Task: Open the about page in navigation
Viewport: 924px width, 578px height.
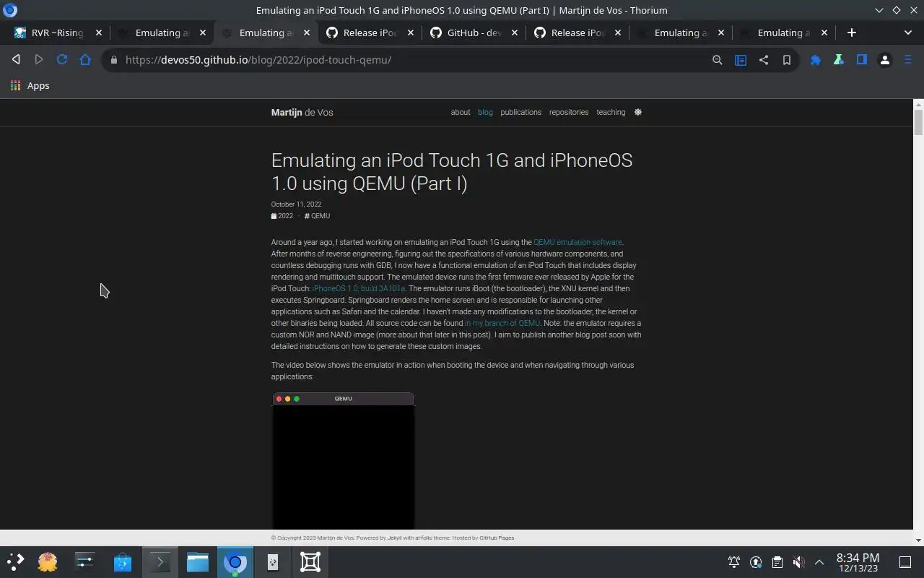Action: 461,112
